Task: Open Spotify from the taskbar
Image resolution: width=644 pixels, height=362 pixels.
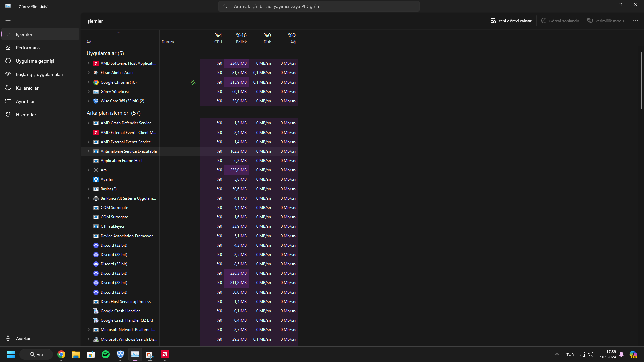Action: [x=106, y=354]
